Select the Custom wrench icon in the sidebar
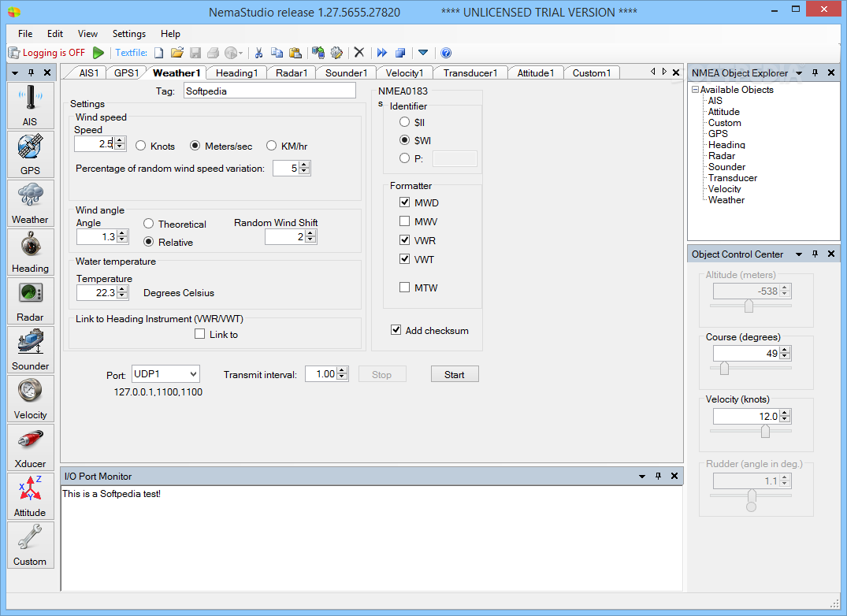Screen dimensions: 847x616 [30, 545]
